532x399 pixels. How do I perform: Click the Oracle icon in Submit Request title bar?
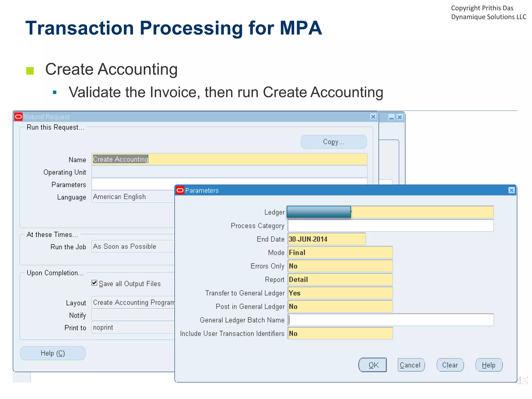click(x=18, y=117)
